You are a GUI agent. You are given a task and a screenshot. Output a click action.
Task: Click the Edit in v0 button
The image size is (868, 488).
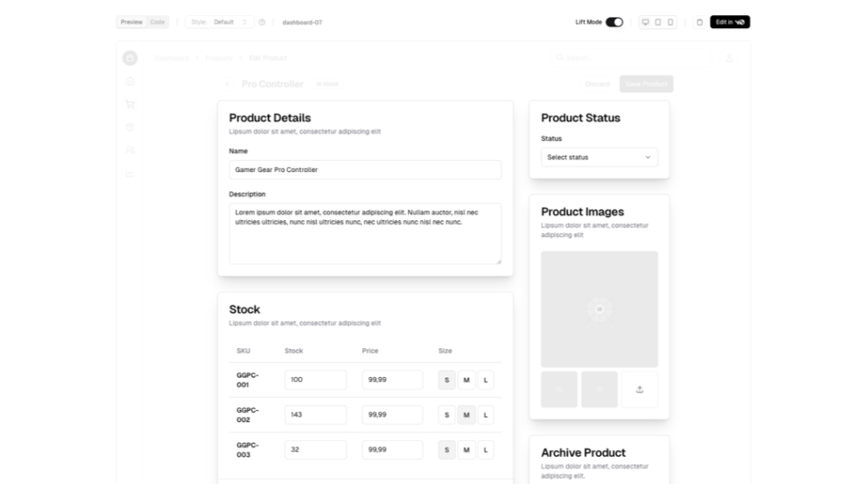[730, 22]
